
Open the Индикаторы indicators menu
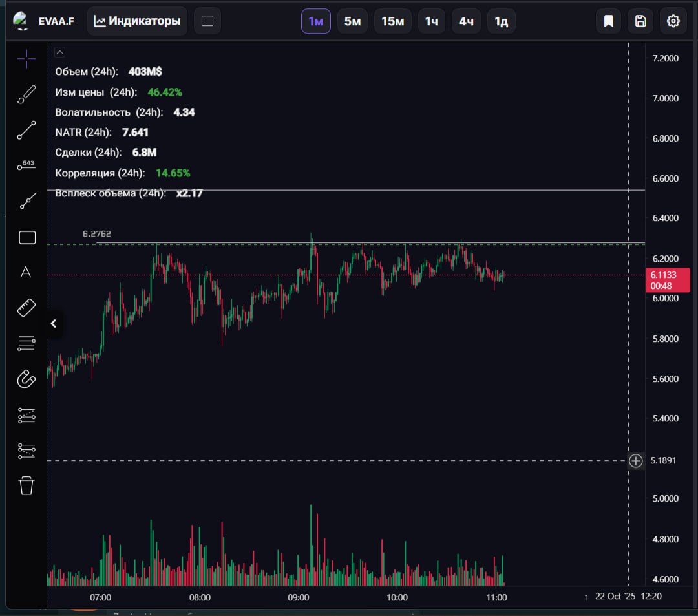(137, 21)
